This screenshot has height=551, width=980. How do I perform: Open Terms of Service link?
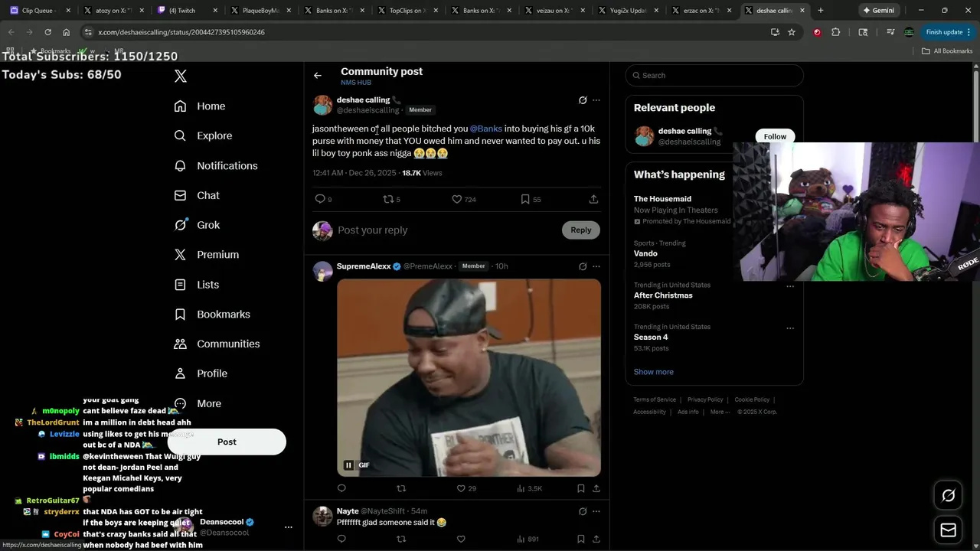click(655, 399)
